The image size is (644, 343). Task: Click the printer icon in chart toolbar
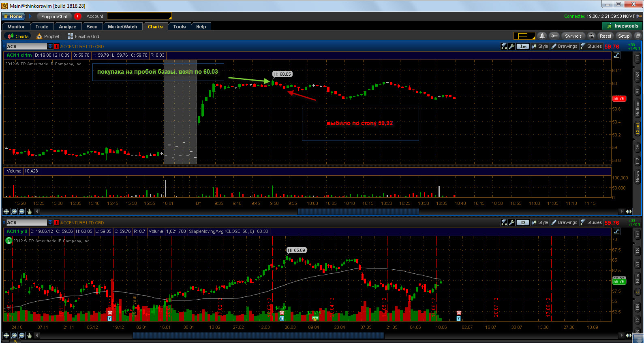592,36
